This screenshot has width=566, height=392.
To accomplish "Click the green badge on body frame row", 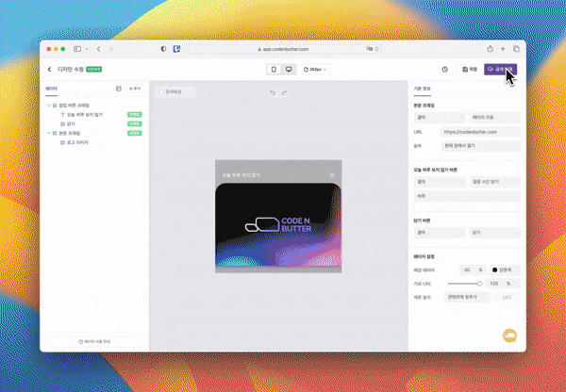I will pyautogui.click(x=135, y=133).
